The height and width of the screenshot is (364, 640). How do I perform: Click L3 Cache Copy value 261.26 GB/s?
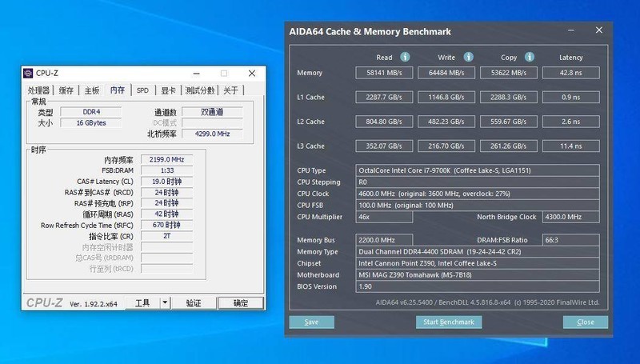tap(509, 146)
